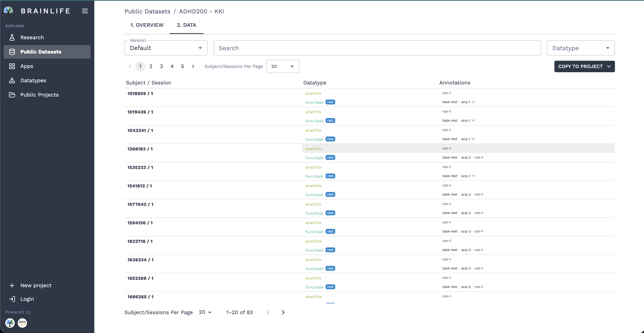The height and width of the screenshot is (333, 644).
Task: Toggle the hamburger sidebar menu
Action: point(85,11)
